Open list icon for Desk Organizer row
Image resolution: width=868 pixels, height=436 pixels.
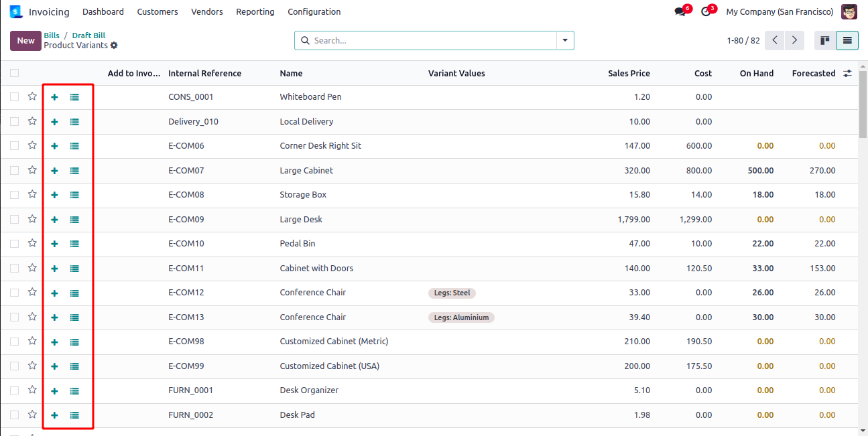click(74, 391)
